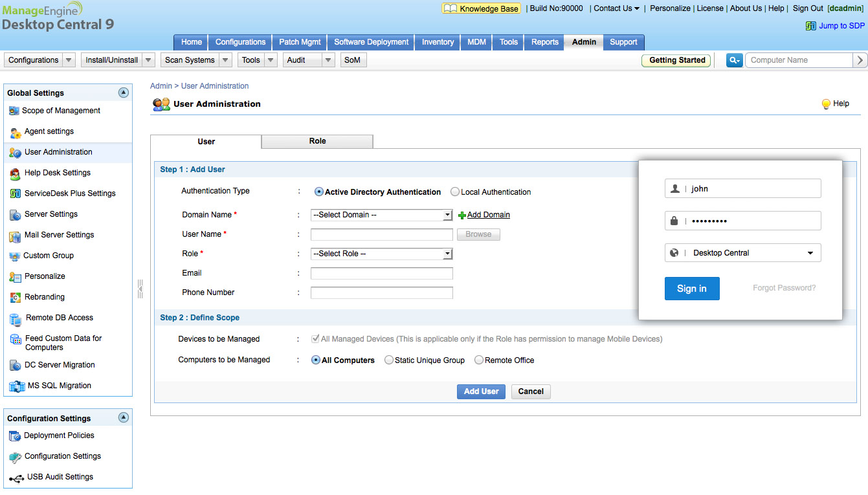
Task: Click the green plus Add Domain icon
Action: tap(462, 215)
